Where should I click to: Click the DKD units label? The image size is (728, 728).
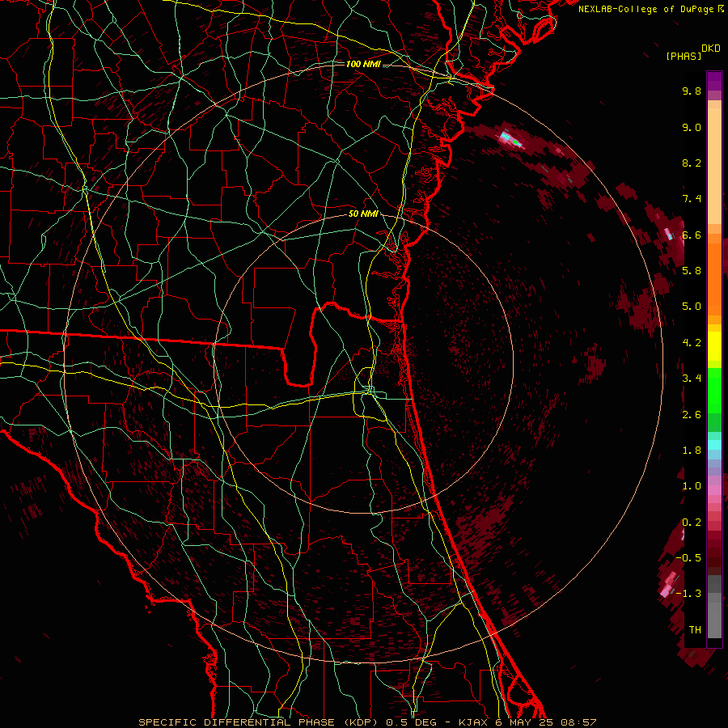tap(711, 49)
